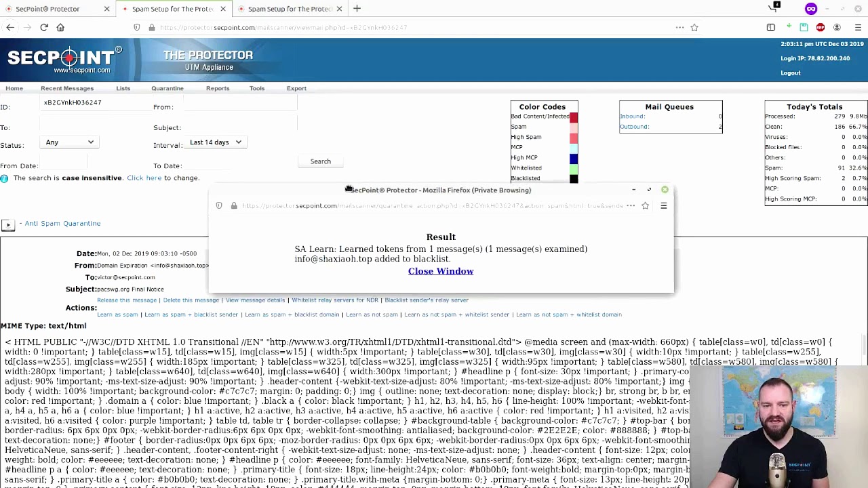Screen dimensions: 868x488
Task: Click the red Bad Content/Infected color swatch
Action: pyautogui.click(x=574, y=117)
